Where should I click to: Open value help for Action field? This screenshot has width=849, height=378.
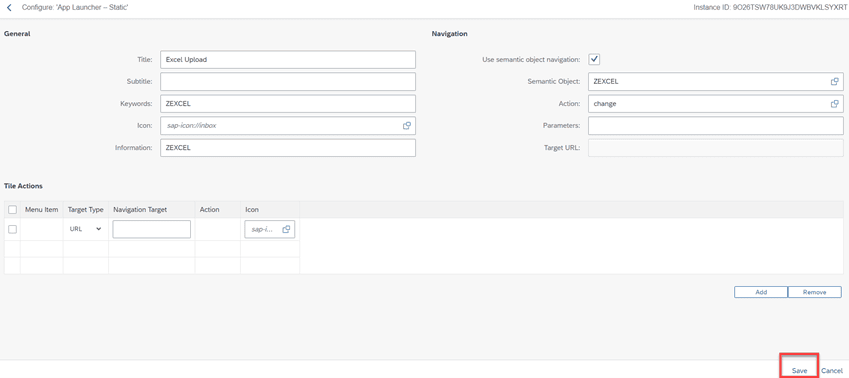pyautogui.click(x=834, y=104)
